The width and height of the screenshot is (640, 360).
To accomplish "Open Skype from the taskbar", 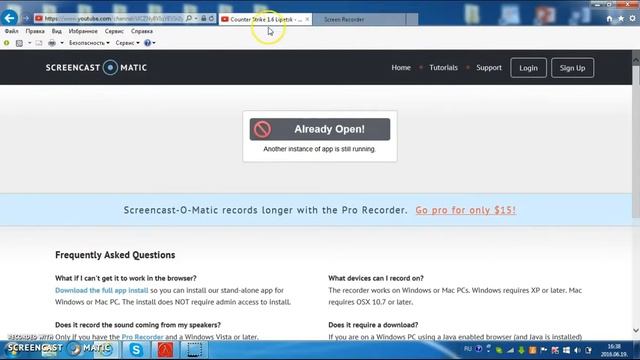I will coord(136,350).
